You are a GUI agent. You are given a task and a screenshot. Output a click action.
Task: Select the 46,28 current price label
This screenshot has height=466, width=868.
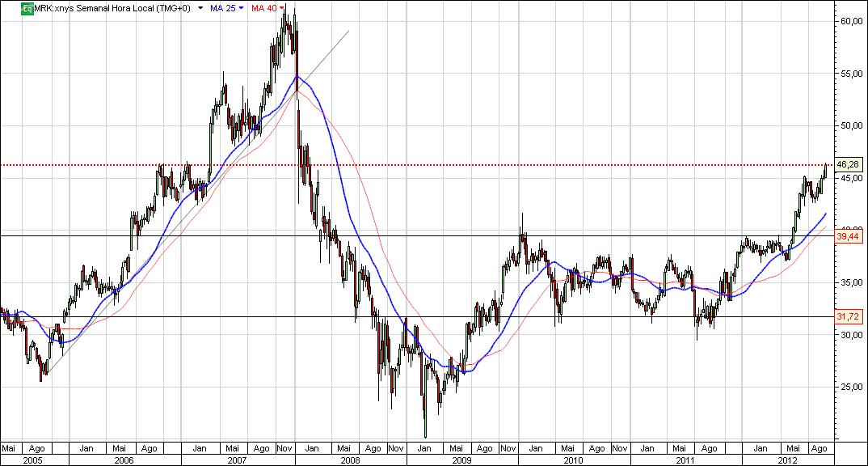pos(848,164)
